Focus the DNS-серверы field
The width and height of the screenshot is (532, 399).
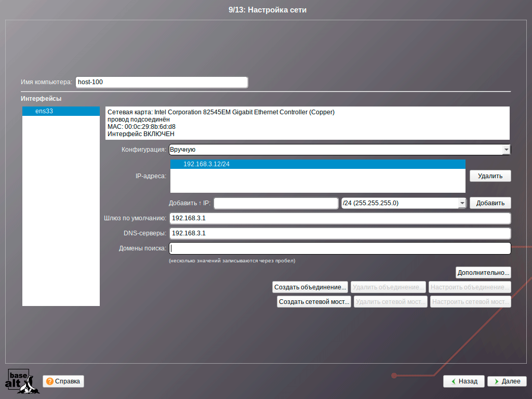tap(340, 233)
